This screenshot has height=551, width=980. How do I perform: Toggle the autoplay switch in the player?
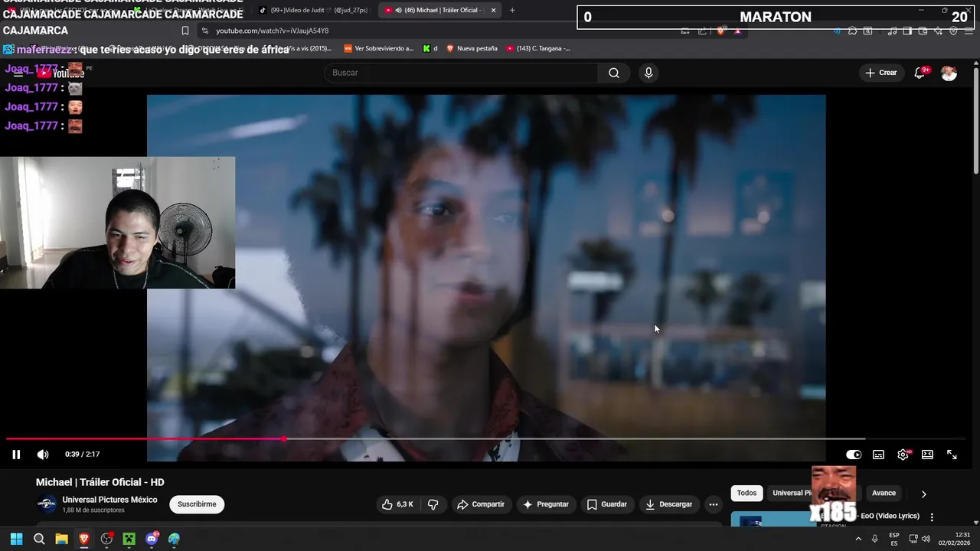tap(854, 455)
